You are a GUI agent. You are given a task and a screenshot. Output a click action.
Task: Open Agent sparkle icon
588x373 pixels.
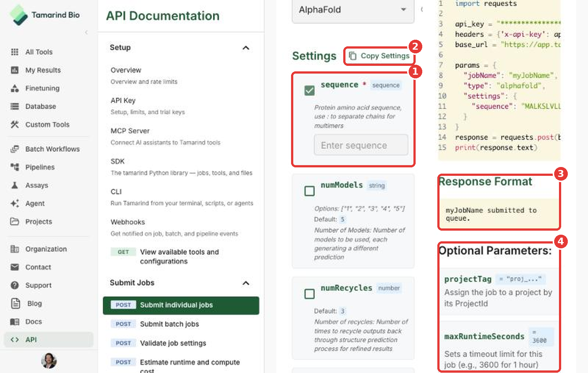(x=15, y=203)
